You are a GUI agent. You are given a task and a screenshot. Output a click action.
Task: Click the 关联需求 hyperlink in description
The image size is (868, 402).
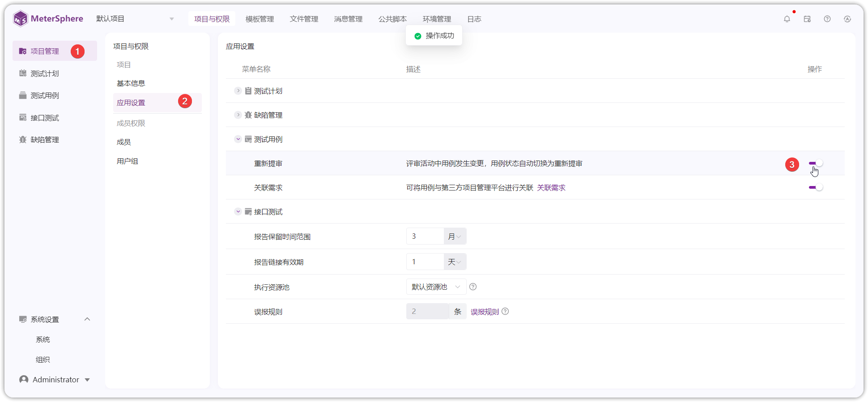point(551,188)
